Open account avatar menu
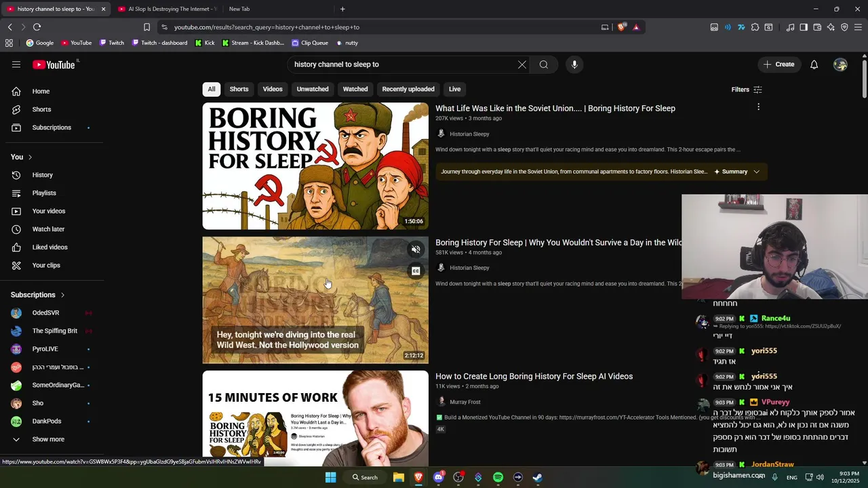 [x=840, y=64]
